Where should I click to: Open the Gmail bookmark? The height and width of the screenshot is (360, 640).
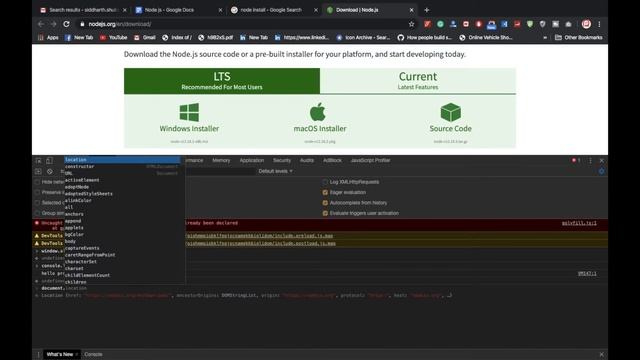(144, 38)
